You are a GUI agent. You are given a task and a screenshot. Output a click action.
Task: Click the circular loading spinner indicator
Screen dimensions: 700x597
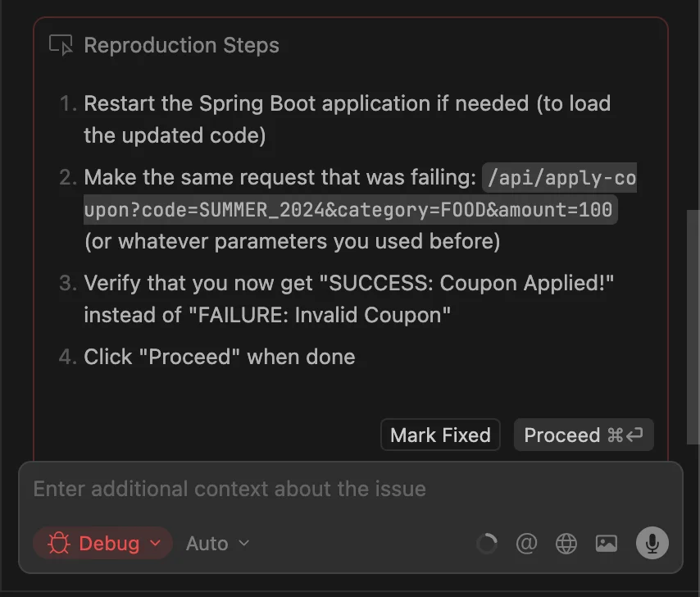487,543
